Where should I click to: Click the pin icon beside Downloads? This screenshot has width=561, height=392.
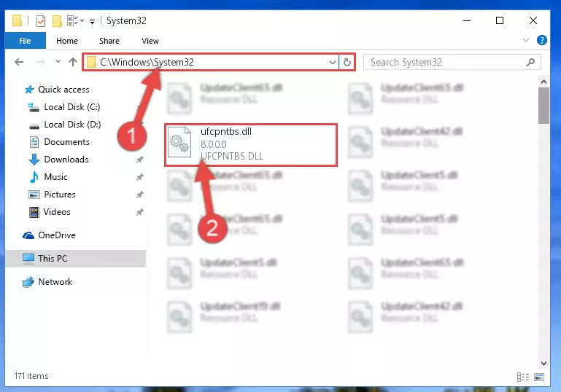pos(139,160)
